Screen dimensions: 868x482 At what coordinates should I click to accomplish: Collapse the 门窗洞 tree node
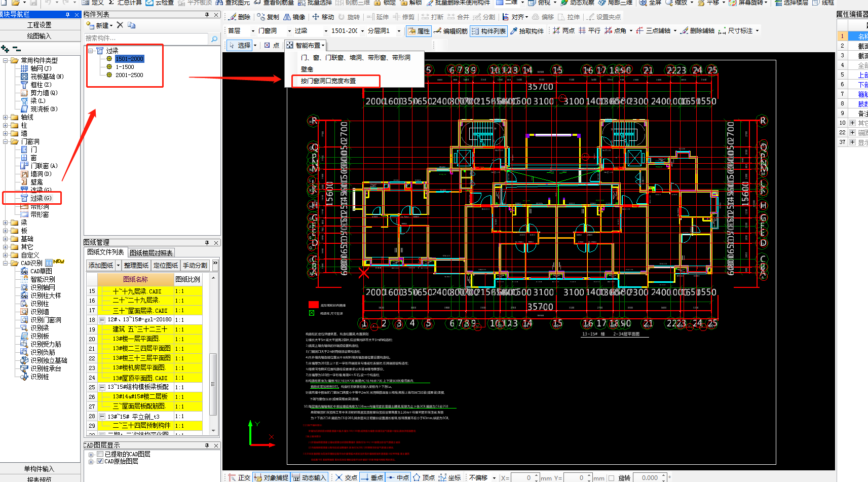point(6,141)
